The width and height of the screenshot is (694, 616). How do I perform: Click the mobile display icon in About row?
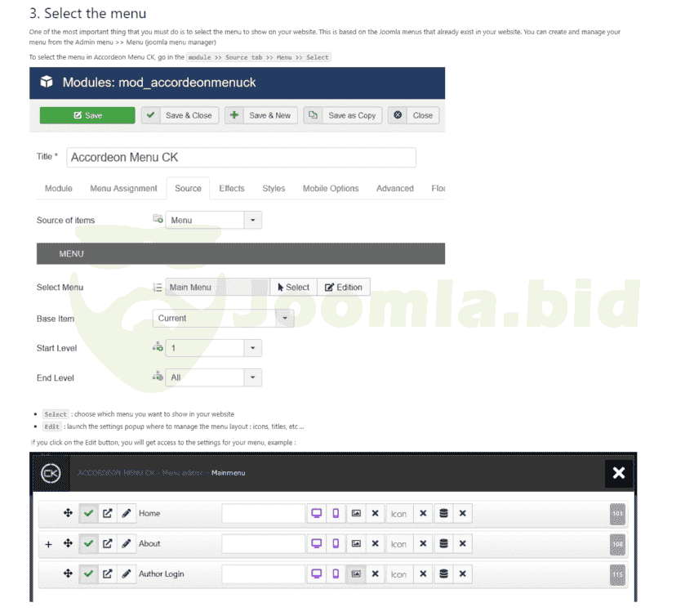[336, 544]
